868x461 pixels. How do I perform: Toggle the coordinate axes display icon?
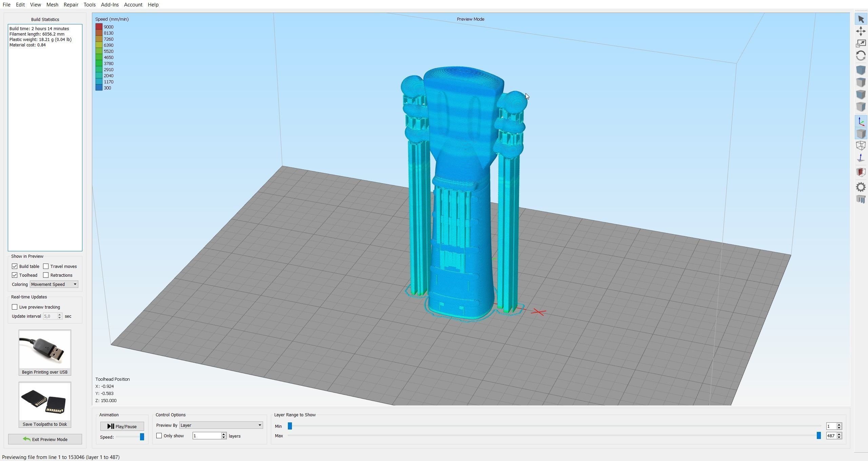(x=861, y=122)
